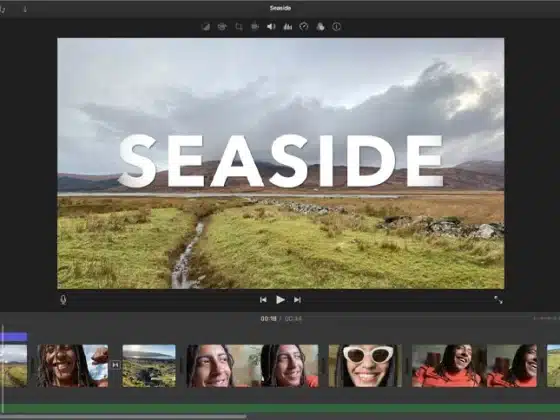Image resolution: width=560 pixels, height=420 pixels.
Task: Select the long close-up face clip
Action: [x=252, y=366]
